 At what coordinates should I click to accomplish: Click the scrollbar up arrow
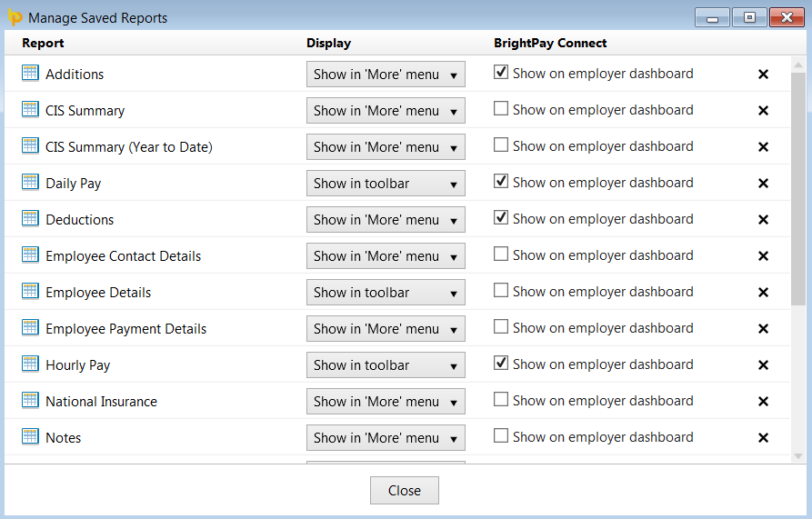click(798, 65)
